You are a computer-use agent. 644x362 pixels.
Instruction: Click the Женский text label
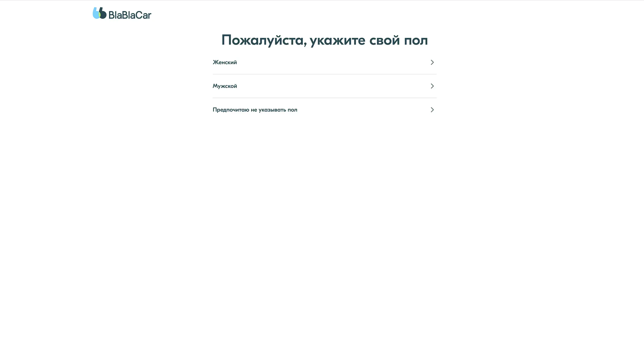[x=225, y=63]
